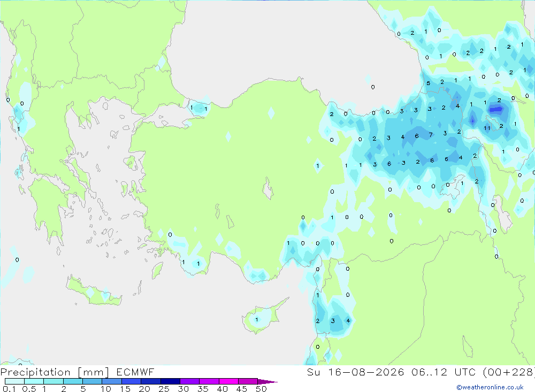Screen dimensions: 535x392
Task: Select the 35–40 mm violet legend swatch
Action: click(x=209, y=381)
